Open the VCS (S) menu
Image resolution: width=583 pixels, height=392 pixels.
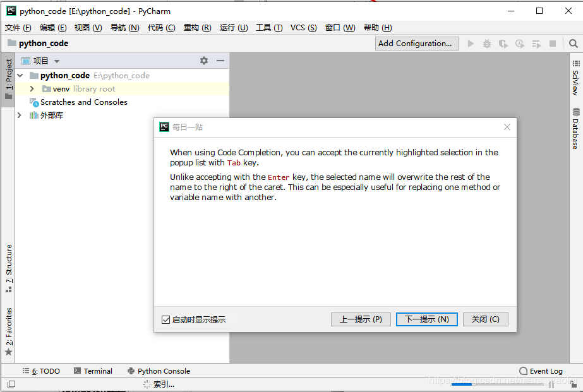pyautogui.click(x=303, y=28)
